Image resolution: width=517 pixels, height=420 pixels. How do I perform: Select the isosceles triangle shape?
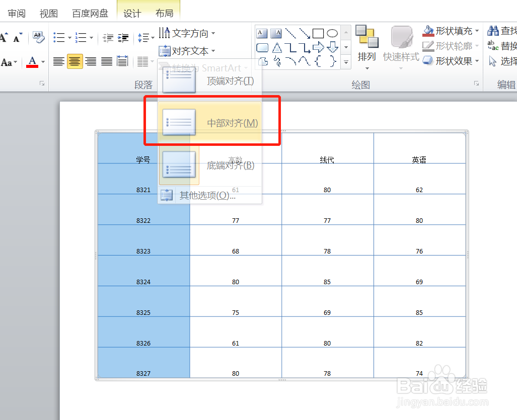[277, 48]
